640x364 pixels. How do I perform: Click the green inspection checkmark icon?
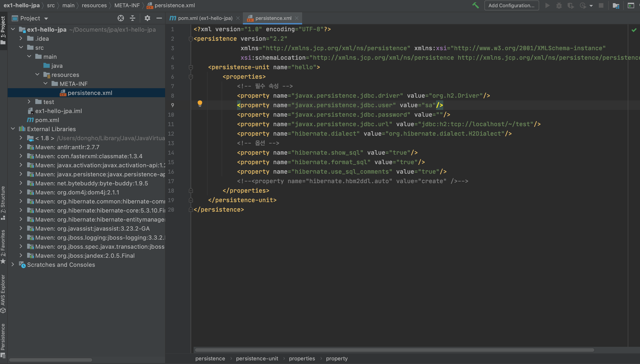[x=634, y=30]
